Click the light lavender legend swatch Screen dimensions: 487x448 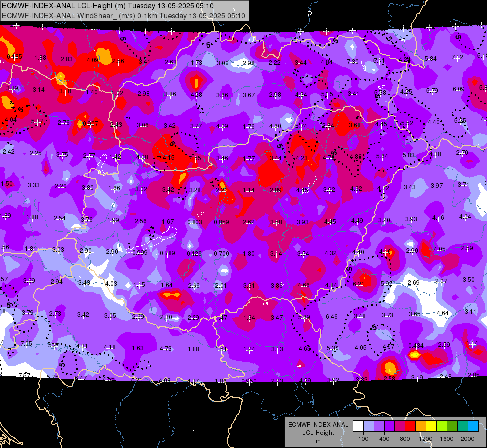click(x=369, y=426)
